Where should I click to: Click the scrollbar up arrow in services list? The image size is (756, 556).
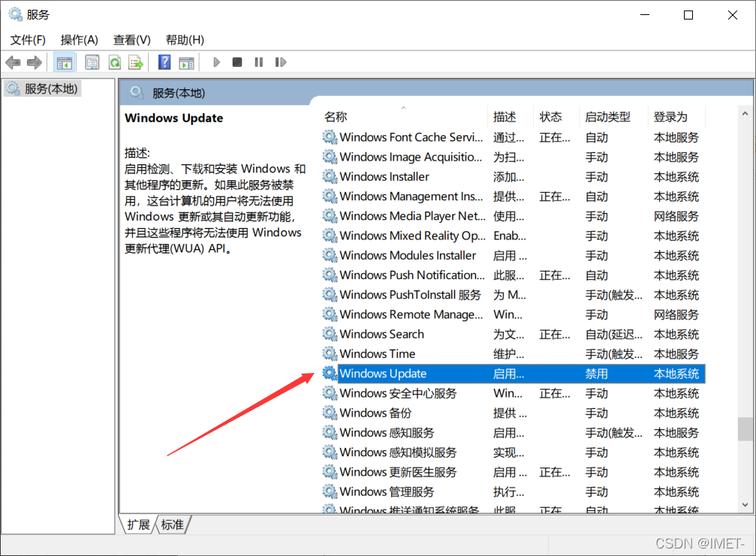[x=745, y=114]
